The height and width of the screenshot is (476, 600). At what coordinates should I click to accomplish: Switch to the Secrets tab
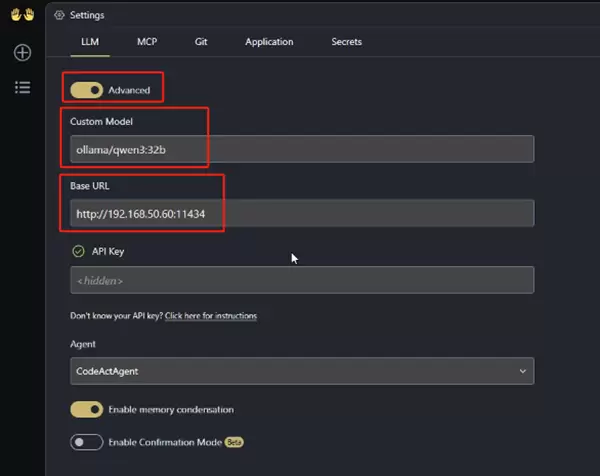coord(346,42)
